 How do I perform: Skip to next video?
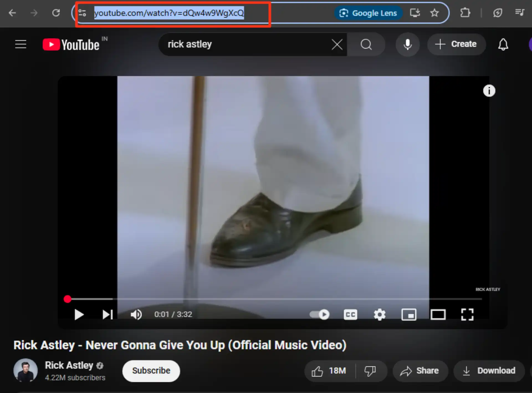108,315
